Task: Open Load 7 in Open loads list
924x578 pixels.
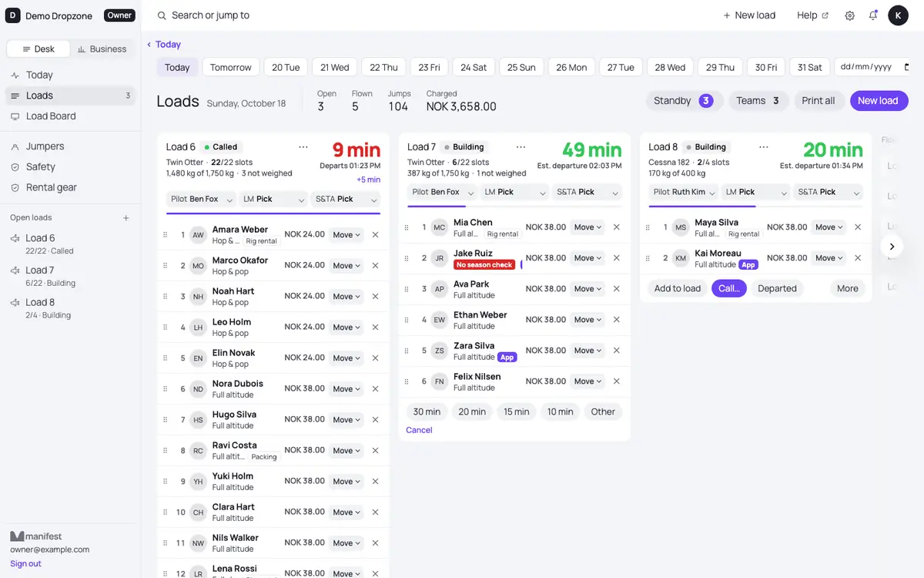Action: [70, 276]
